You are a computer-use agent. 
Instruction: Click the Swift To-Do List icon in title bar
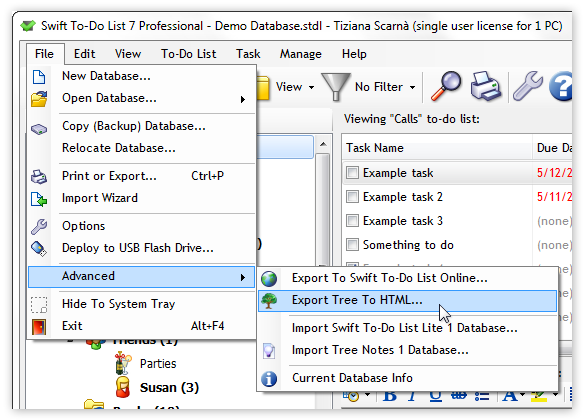click(x=28, y=26)
